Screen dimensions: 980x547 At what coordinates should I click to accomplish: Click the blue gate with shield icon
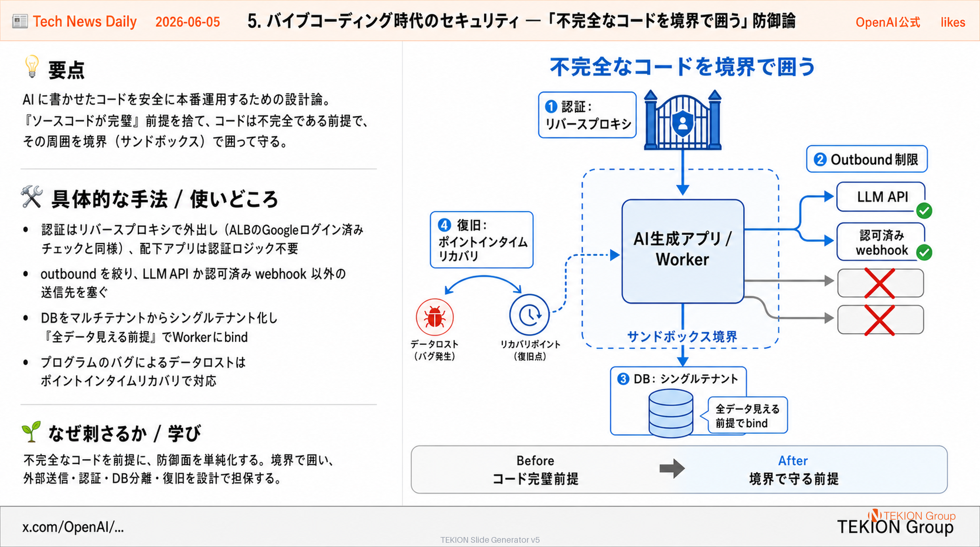coord(683,120)
